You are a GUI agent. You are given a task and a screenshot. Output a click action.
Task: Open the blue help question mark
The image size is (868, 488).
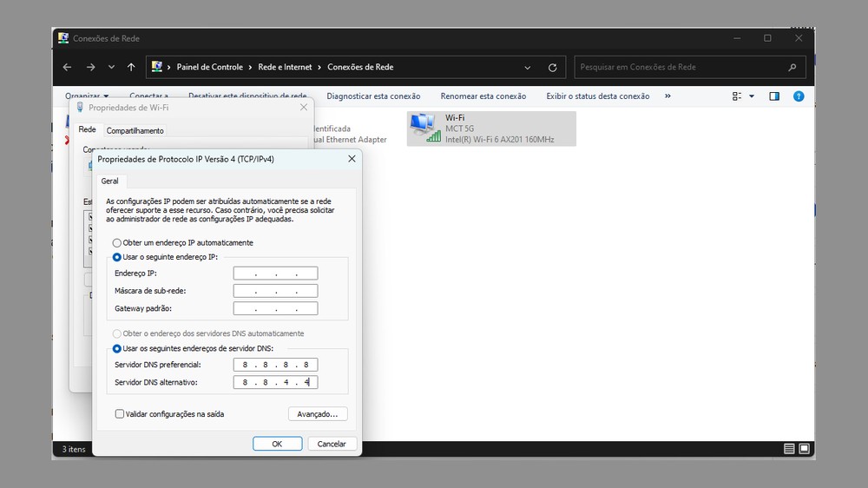tap(799, 96)
